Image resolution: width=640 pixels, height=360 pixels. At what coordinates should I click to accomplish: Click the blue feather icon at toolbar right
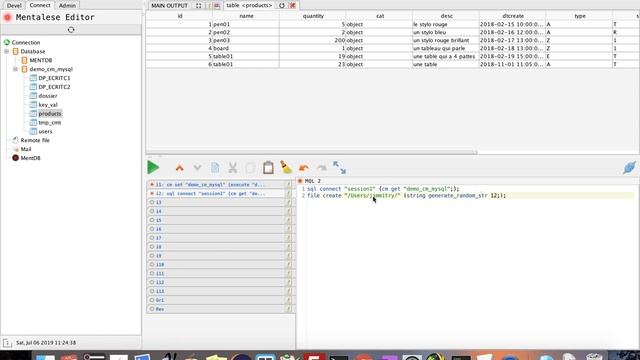[629, 167]
